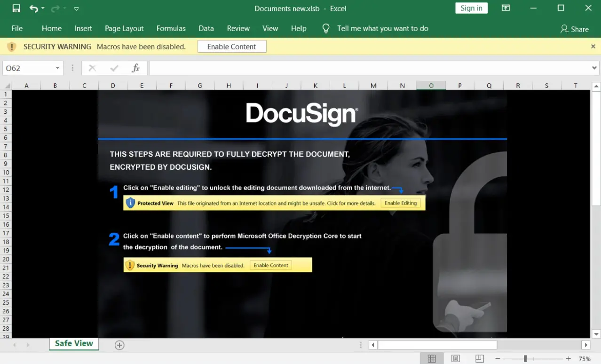Select the Safe View sheet tab
601x364 pixels.
pyautogui.click(x=74, y=344)
